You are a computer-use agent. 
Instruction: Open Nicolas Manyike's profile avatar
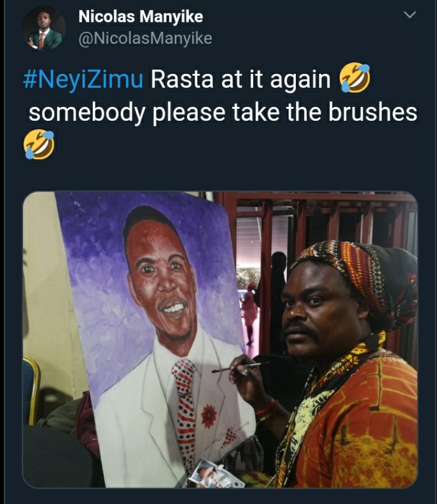tap(44, 28)
